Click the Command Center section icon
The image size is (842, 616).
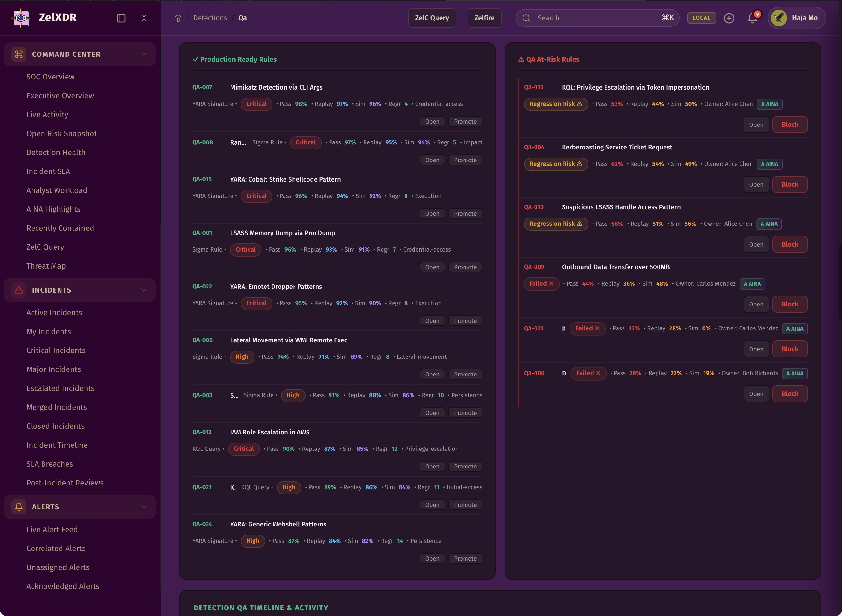tap(19, 54)
